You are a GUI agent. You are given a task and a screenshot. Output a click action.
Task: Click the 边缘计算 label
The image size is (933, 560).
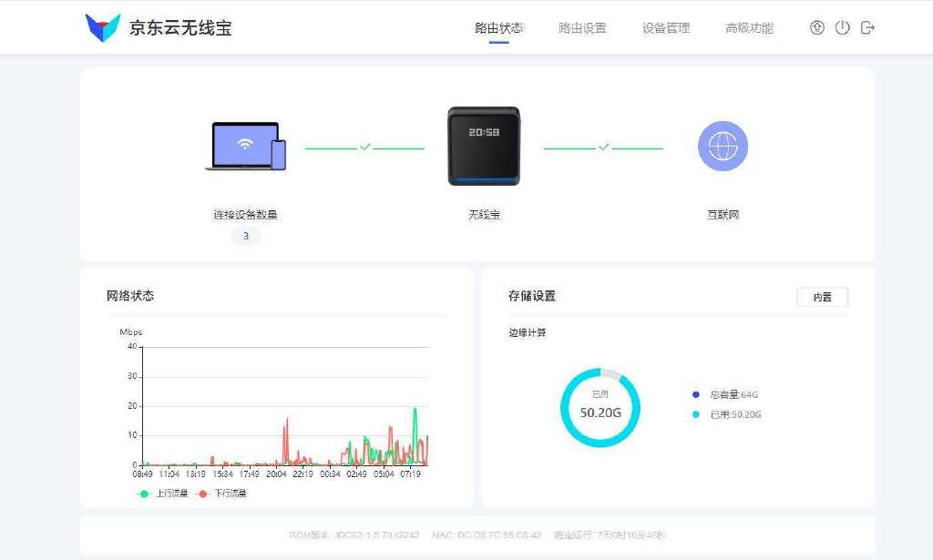[x=528, y=332]
